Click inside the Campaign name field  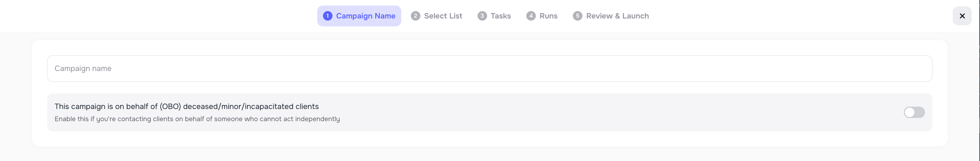point(490,68)
